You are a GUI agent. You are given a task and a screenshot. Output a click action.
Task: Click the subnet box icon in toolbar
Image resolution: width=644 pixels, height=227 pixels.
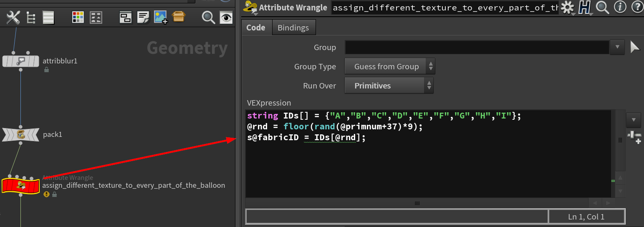179,17
